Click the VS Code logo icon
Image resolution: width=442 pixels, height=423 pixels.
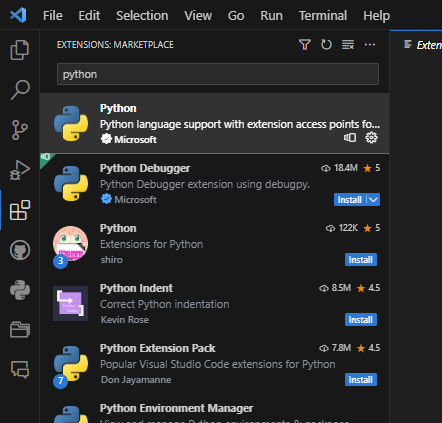18,15
